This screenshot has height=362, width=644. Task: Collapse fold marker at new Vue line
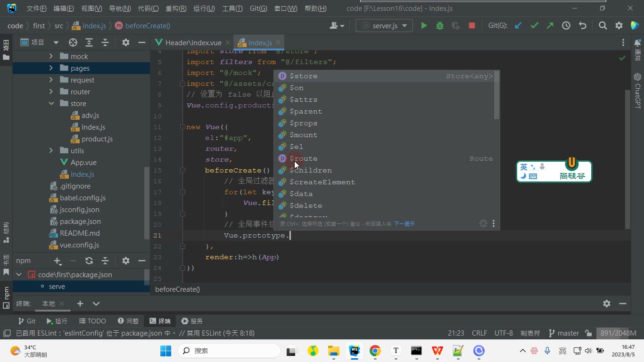click(182, 127)
